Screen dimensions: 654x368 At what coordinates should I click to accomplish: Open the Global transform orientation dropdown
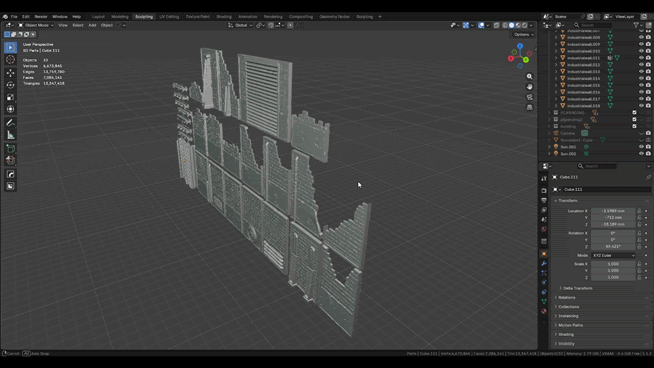(240, 25)
